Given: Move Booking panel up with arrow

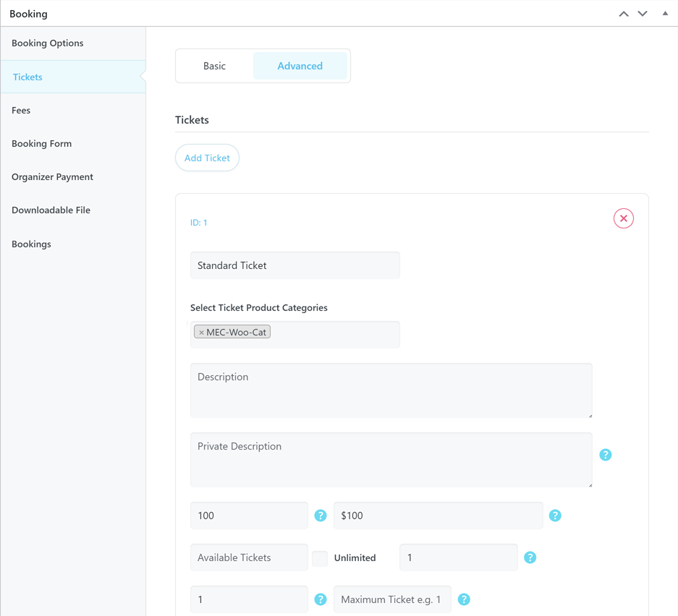Looking at the screenshot, I should [624, 14].
